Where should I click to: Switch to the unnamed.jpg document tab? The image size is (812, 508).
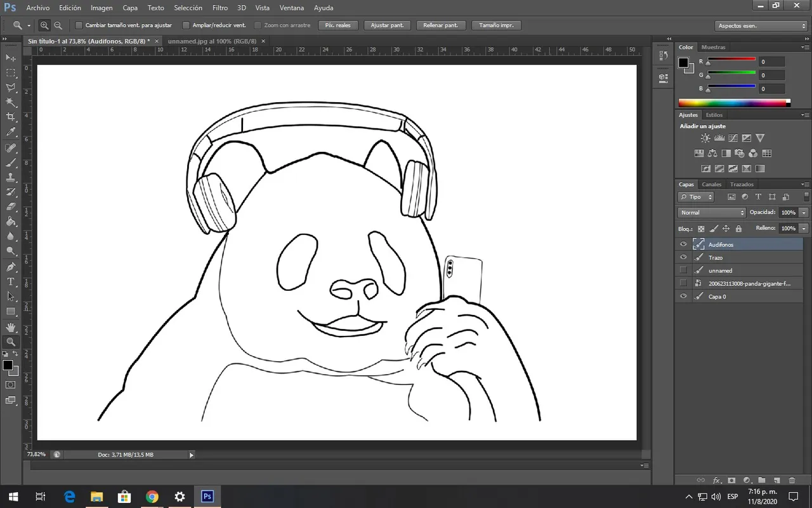tap(212, 41)
